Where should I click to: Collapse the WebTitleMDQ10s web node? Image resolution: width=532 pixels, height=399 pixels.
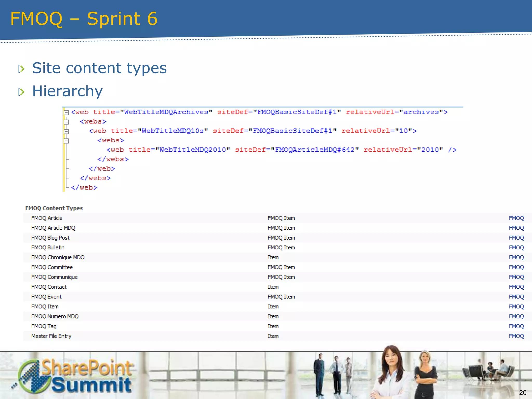66,131
